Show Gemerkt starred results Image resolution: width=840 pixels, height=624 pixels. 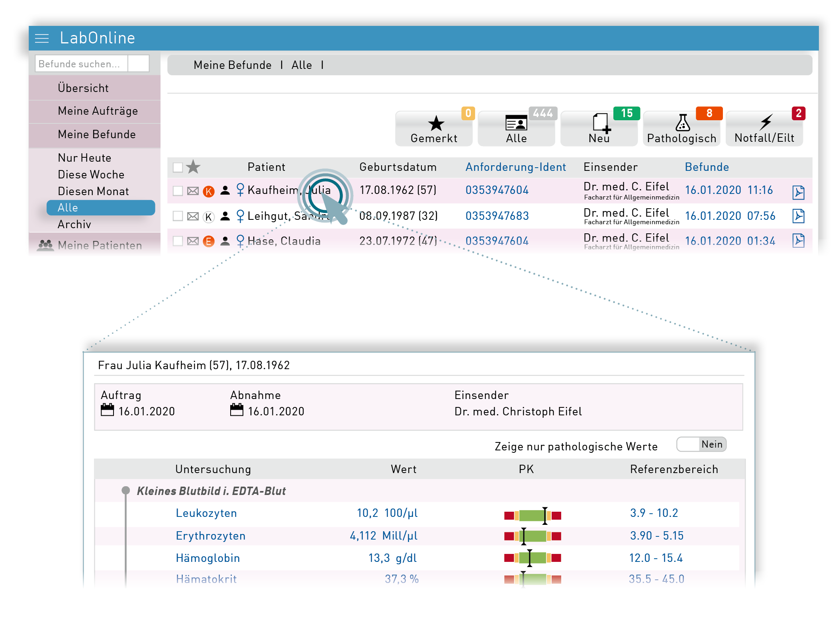point(434,129)
